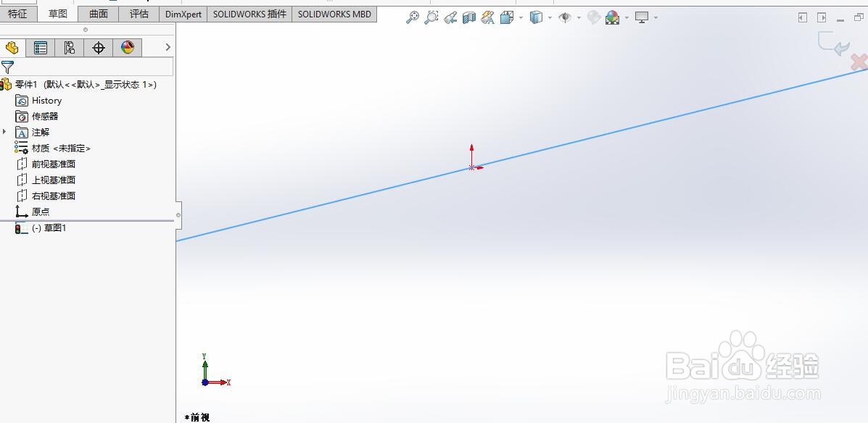
Task: Open the Apply Scene dropdown arrow
Action: [627, 17]
